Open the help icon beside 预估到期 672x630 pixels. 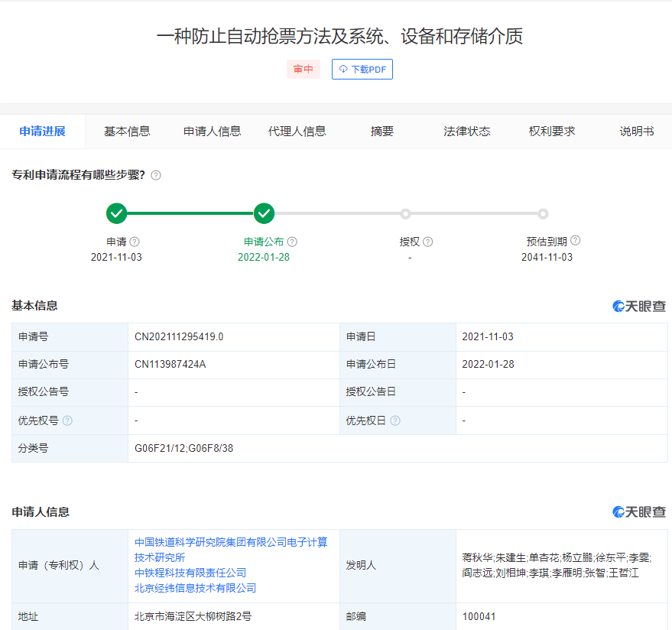click(x=576, y=239)
